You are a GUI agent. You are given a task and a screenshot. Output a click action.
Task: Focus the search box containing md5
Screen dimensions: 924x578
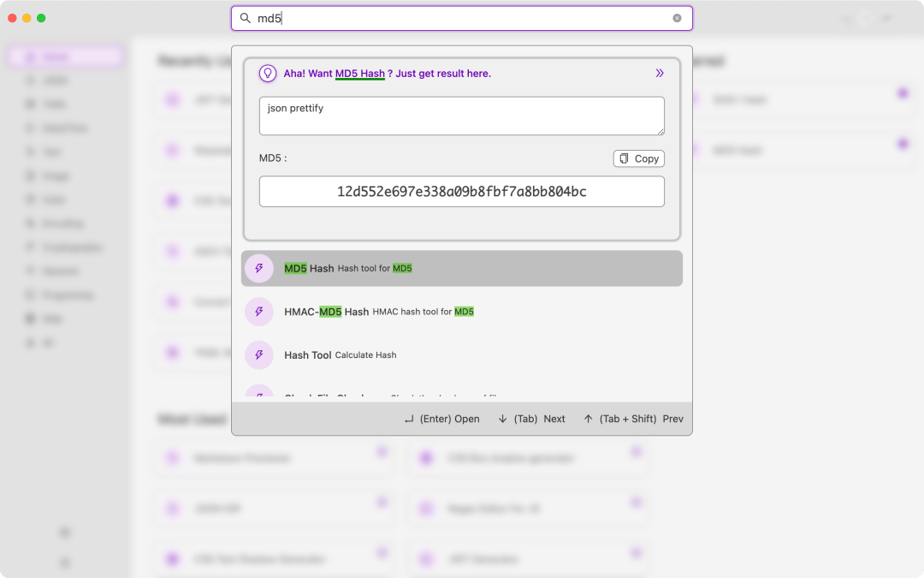point(462,18)
